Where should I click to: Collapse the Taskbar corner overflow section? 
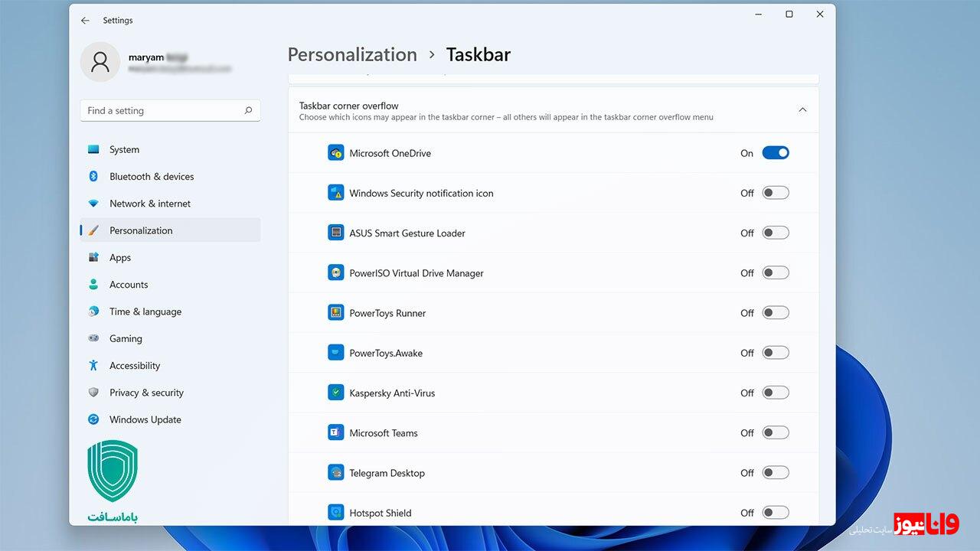802,110
